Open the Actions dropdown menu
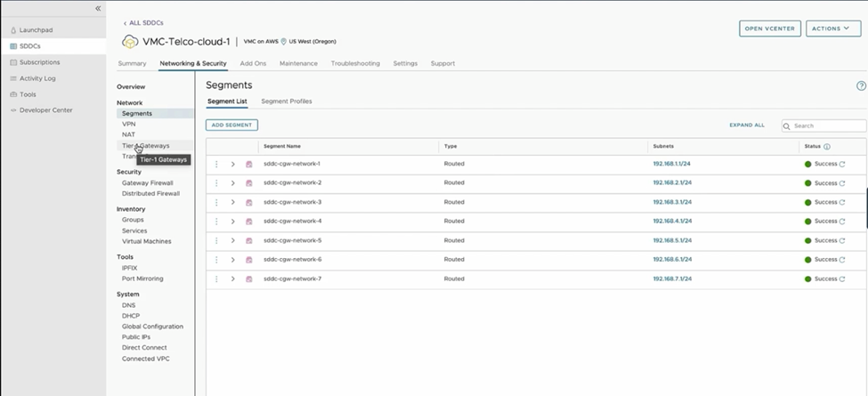This screenshot has width=868, height=396. point(832,28)
